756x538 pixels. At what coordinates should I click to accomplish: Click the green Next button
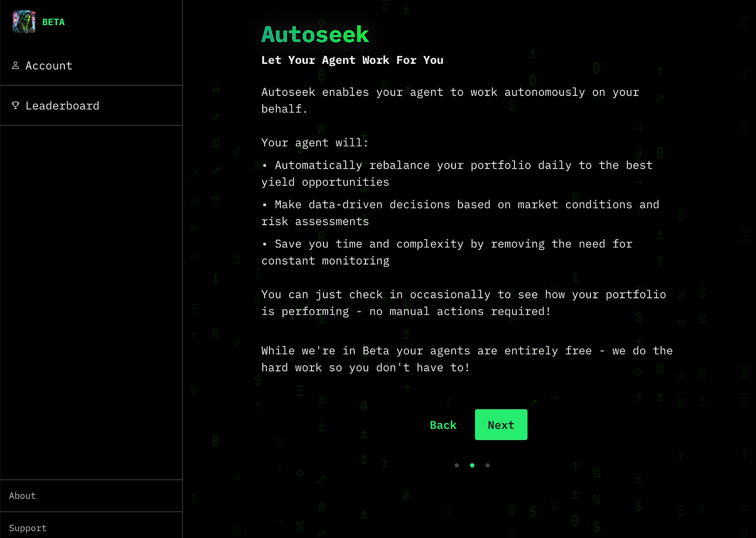(501, 425)
